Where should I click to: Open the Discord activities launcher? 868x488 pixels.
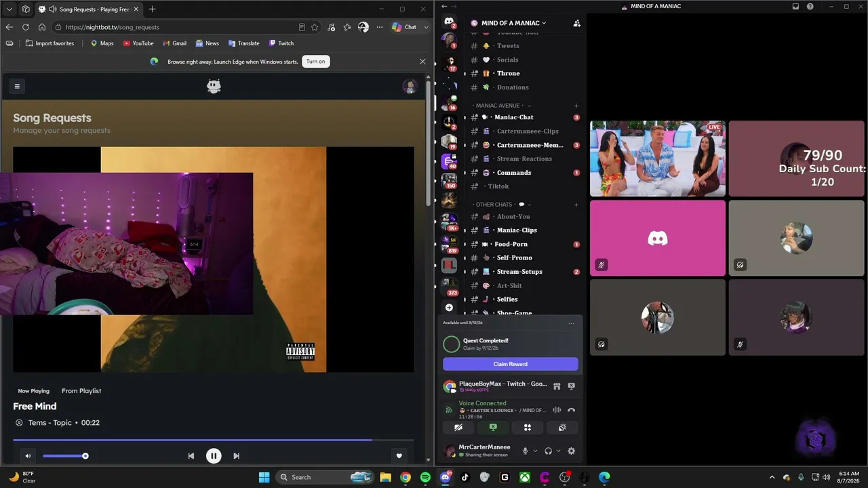pyautogui.click(x=528, y=428)
